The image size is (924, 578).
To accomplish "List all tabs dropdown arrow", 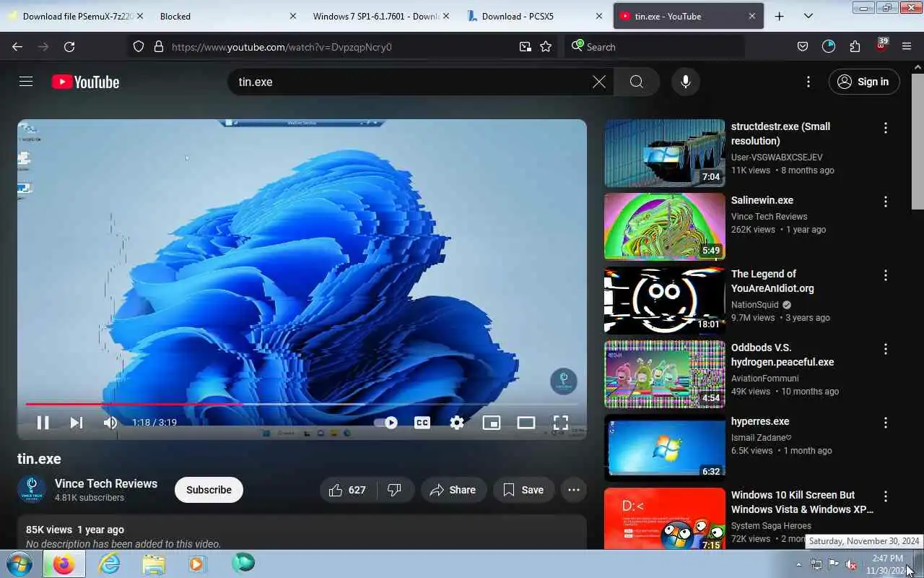I will pyautogui.click(x=808, y=16).
